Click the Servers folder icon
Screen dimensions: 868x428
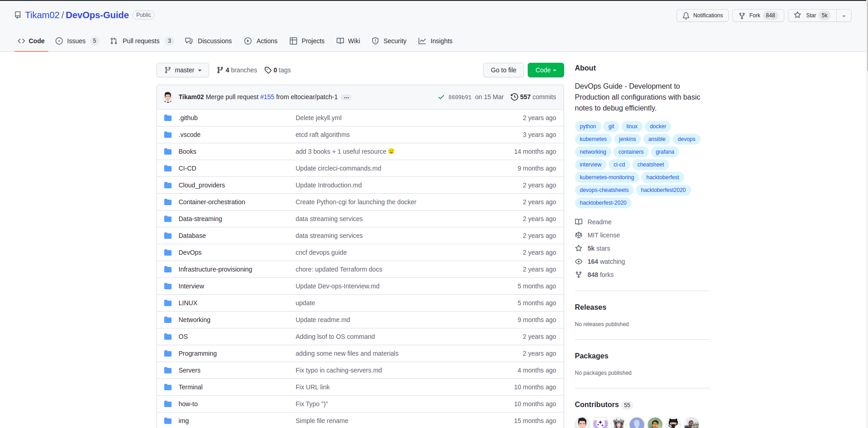[168, 370]
